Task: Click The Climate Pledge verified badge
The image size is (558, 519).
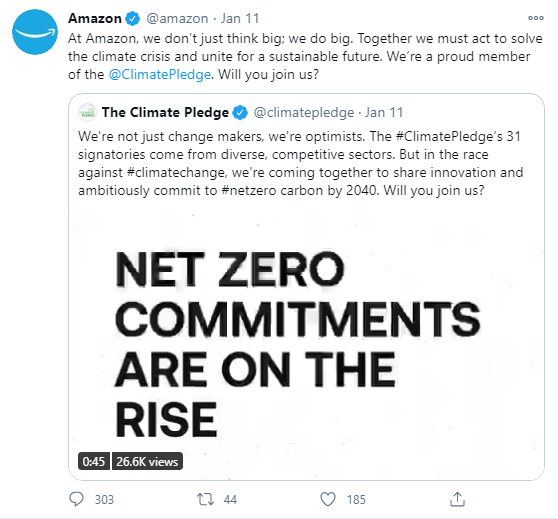Action: coord(240,112)
